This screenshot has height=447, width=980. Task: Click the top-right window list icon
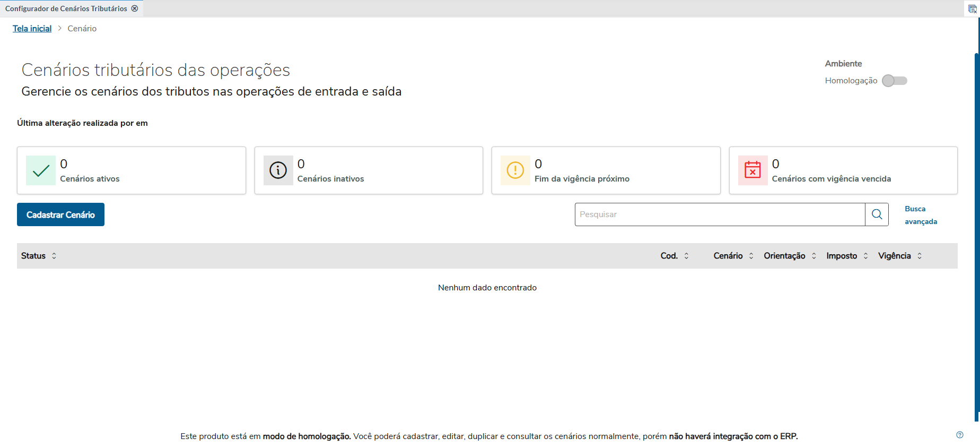click(972, 9)
